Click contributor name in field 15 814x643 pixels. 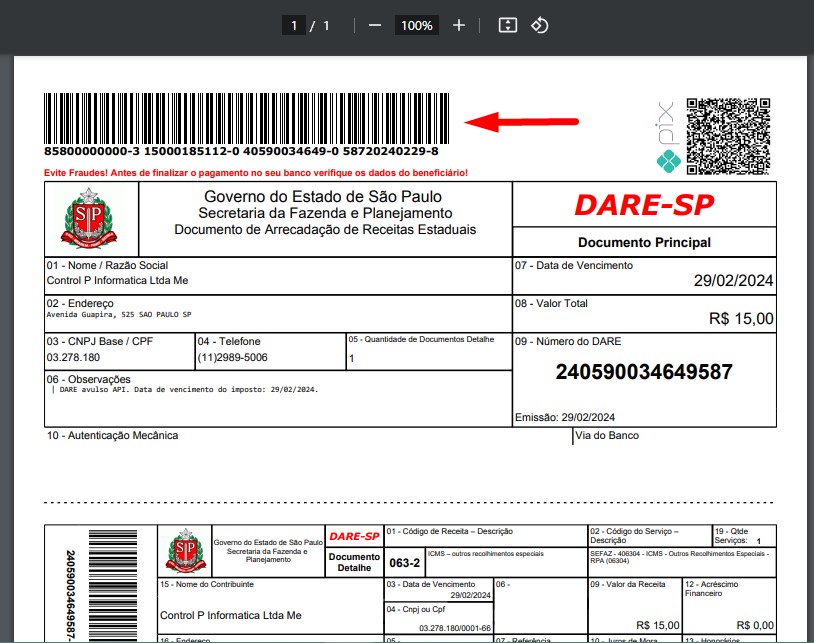tap(230, 615)
